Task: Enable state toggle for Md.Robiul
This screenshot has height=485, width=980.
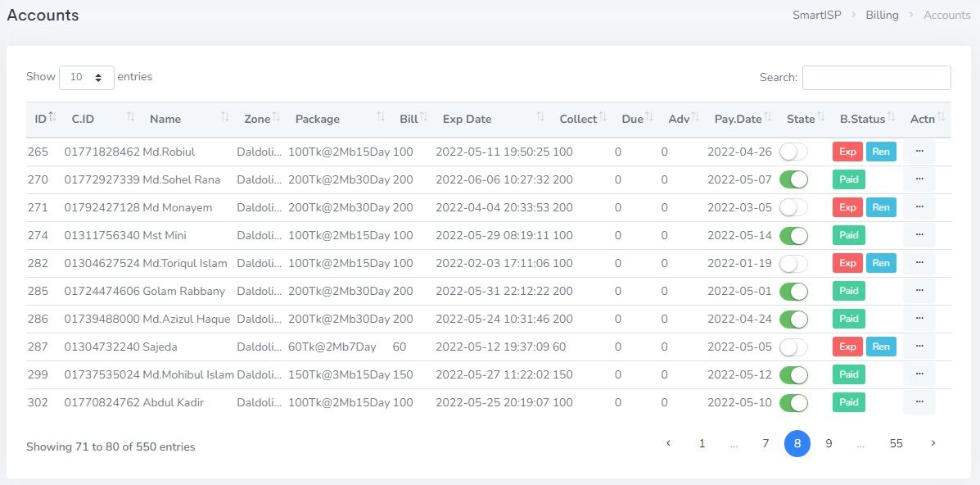Action: pos(793,152)
